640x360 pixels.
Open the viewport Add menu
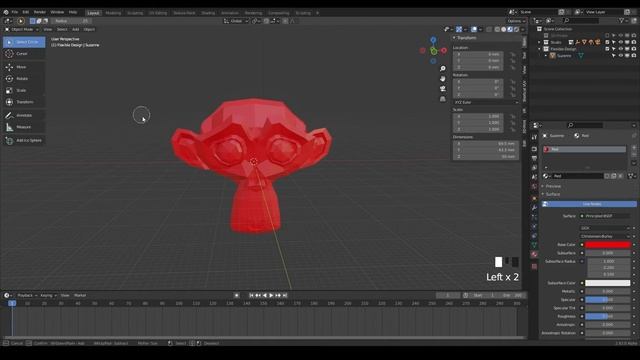[76, 29]
